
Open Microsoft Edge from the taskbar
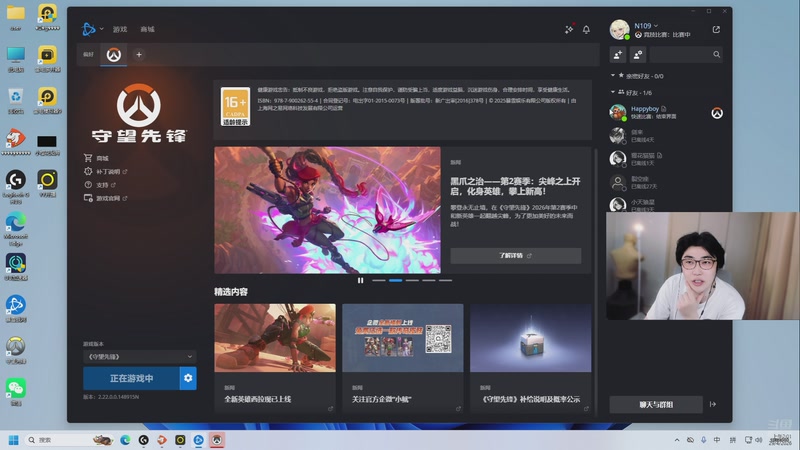click(125, 440)
